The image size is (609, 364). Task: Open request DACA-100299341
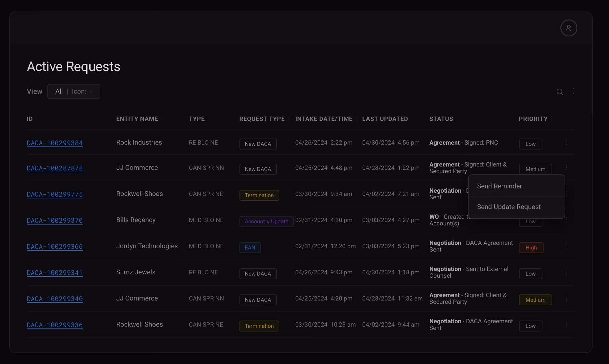[55, 273]
